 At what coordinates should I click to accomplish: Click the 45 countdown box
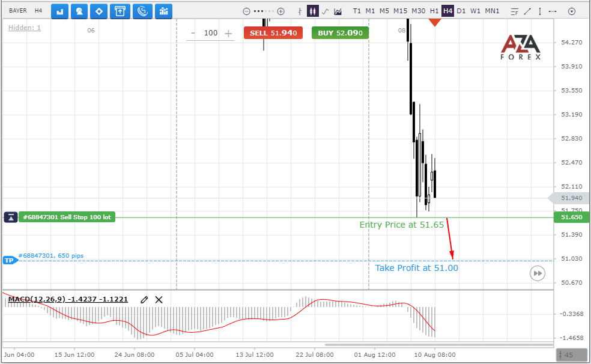click(x=571, y=355)
